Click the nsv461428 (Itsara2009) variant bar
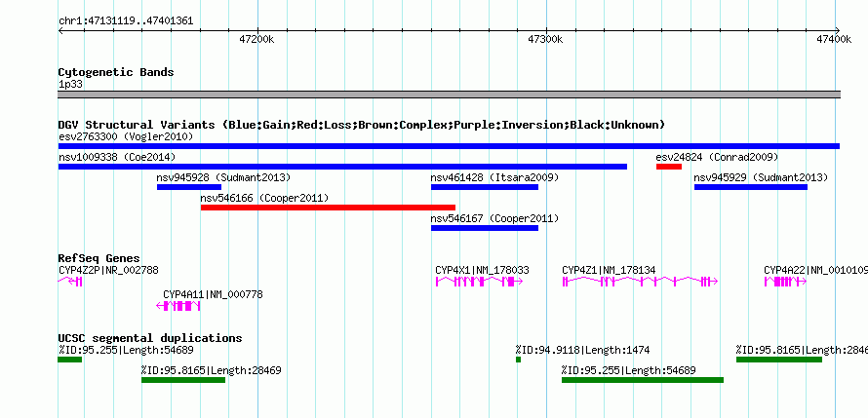 coord(485,187)
